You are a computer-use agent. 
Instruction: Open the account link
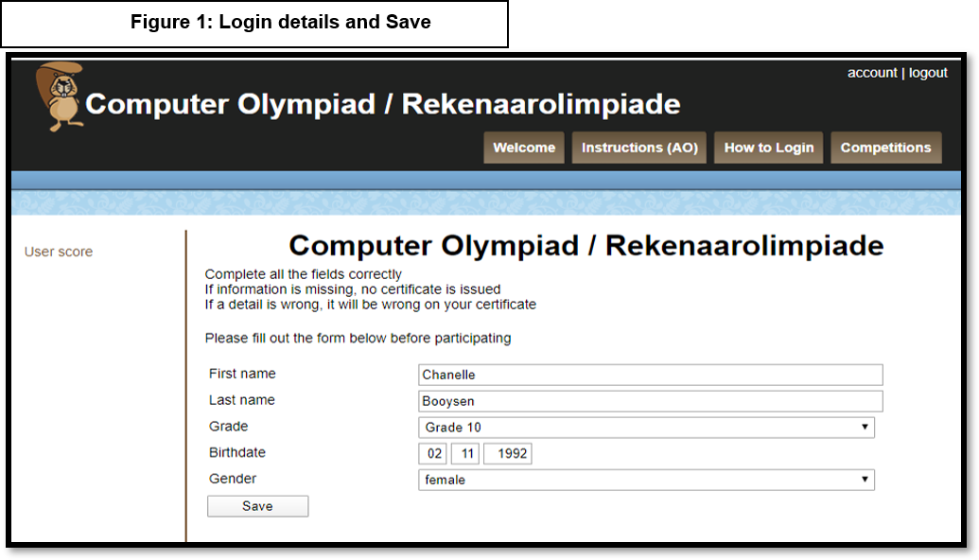click(871, 73)
